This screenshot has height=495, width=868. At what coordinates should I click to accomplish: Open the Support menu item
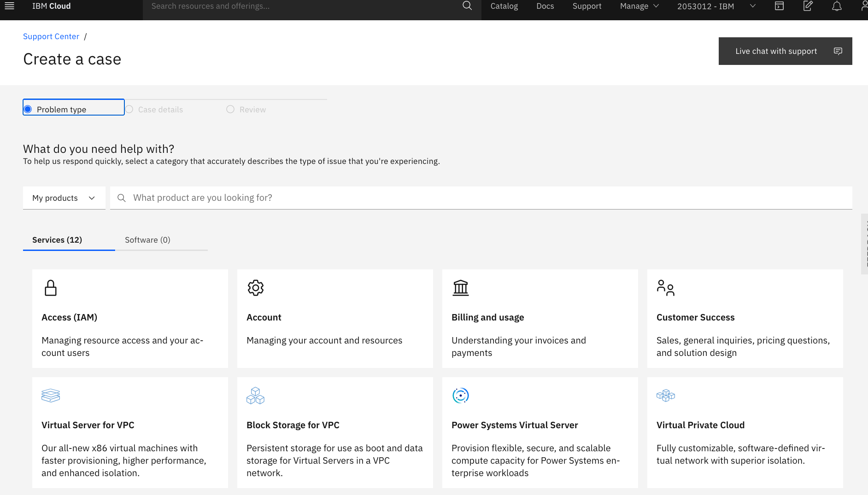point(587,6)
